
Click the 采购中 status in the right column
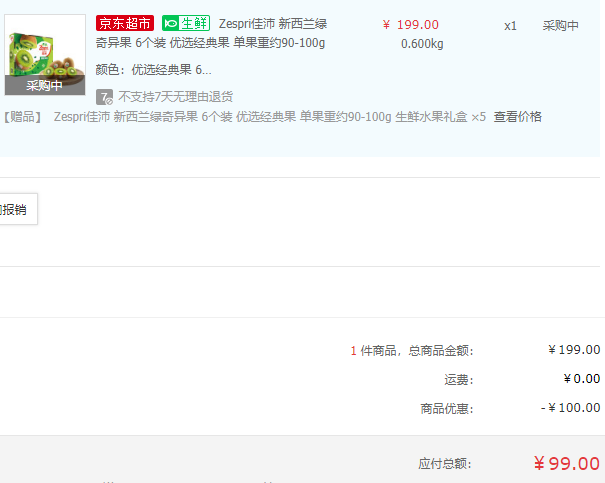(561, 25)
